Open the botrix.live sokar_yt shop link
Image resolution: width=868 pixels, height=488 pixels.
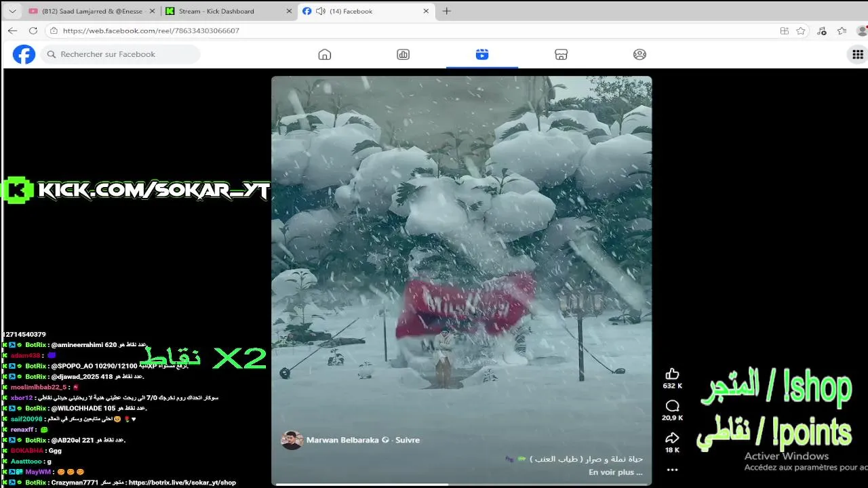coord(182,483)
